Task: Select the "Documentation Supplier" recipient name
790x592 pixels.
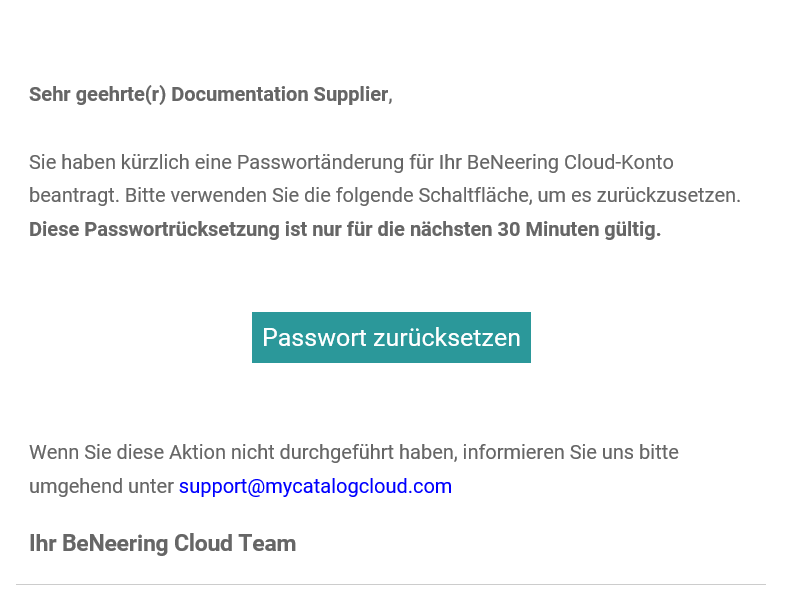Action: (x=279, y=95)
